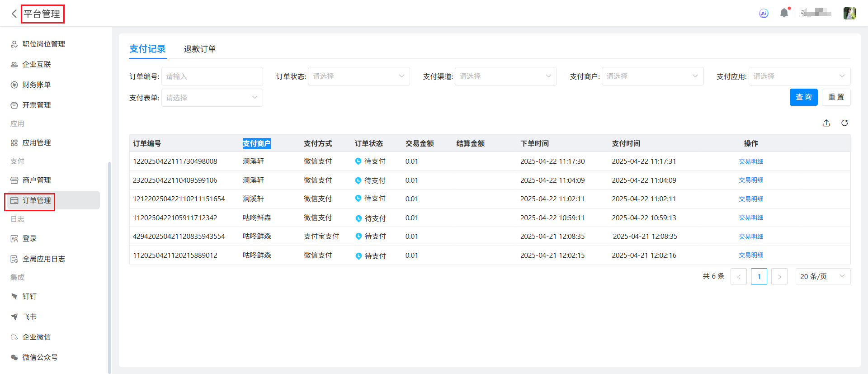Open 交易明细 for order 122025042211730498008
The width and height of the screenshot is (868, 374).
coord(750,161)
